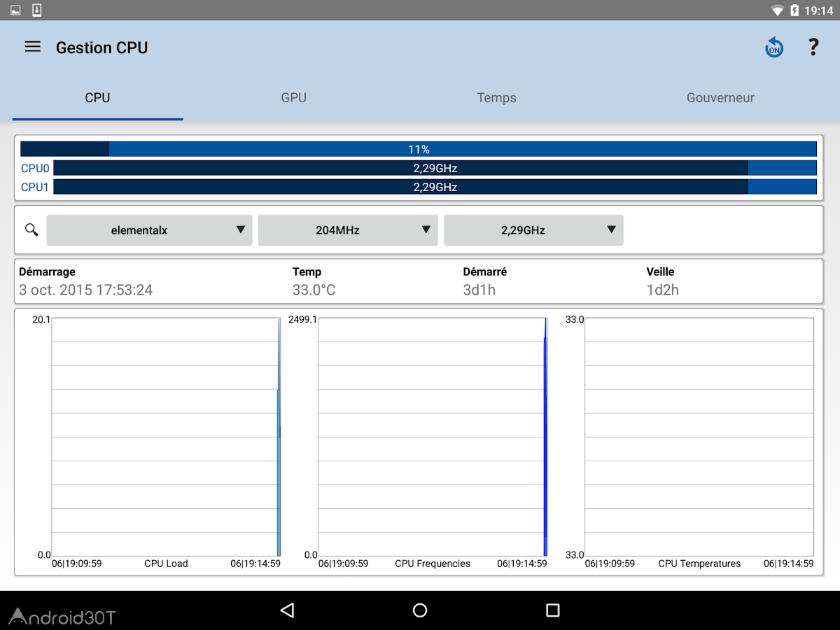Switch to the Temps tab

click(497, 98)
